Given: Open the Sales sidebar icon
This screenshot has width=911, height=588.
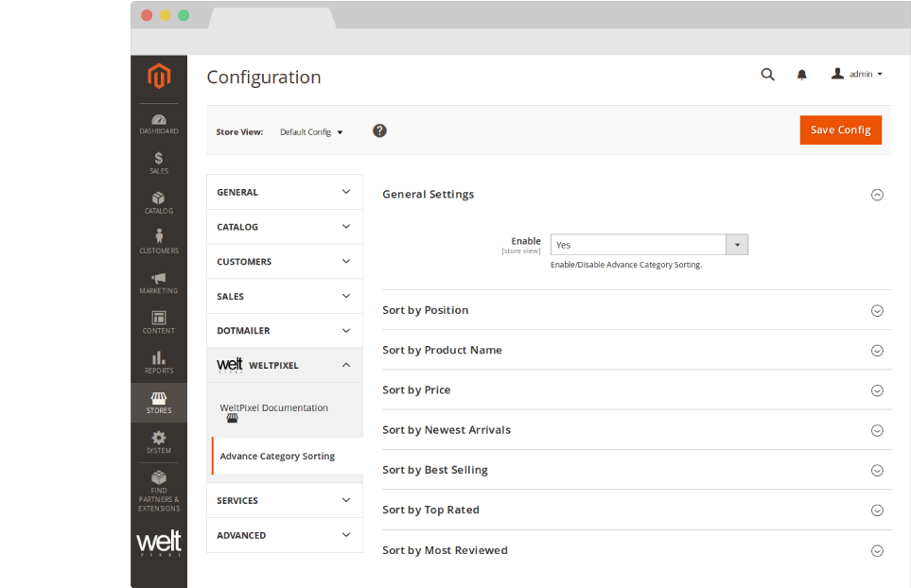Looking at the screenshot, I should coord(158,163).
